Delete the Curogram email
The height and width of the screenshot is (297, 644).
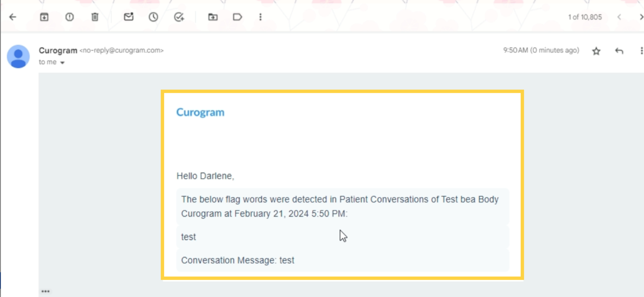[95, 17]
